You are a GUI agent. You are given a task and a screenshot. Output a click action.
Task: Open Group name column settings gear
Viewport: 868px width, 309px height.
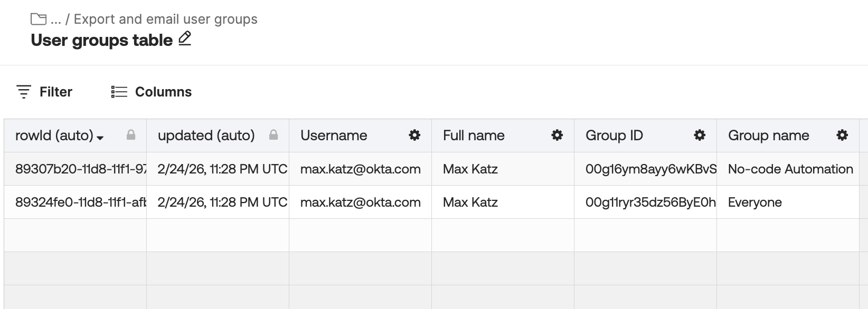(842, 136)
